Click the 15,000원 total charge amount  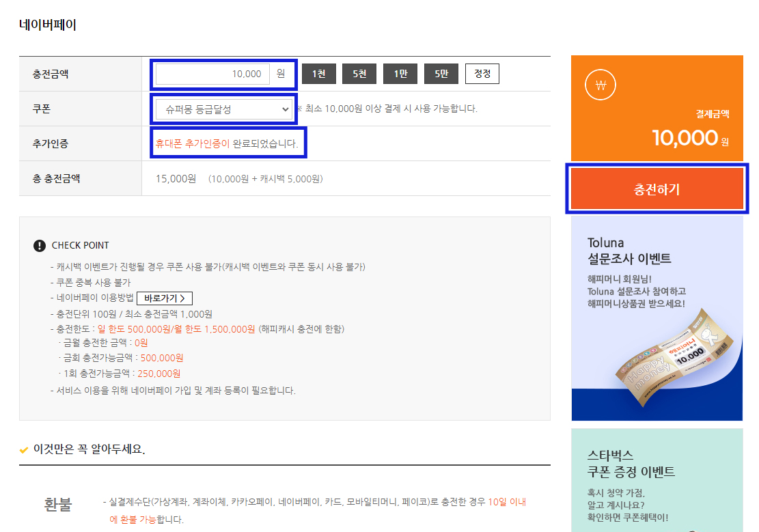click(176, 179)
